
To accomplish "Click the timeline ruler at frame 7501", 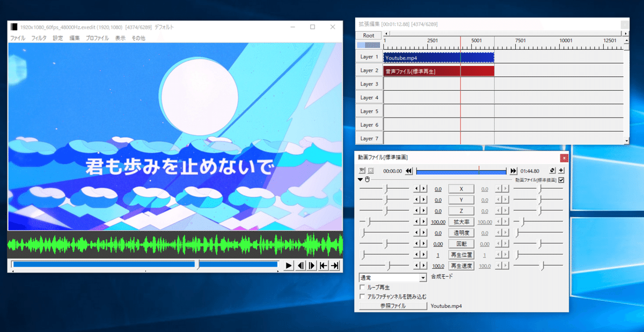I will [520, 42].
